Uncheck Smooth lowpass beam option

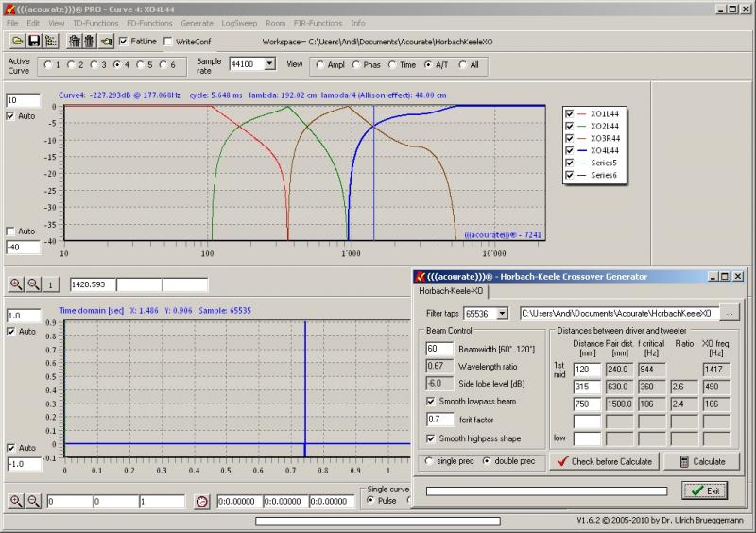pos(432,401)
